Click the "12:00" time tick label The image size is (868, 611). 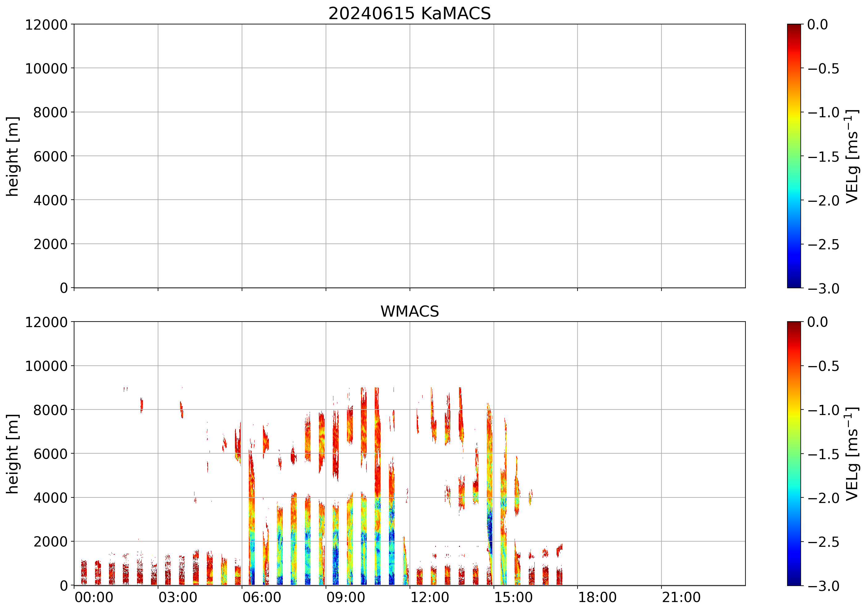coord(429,598)
